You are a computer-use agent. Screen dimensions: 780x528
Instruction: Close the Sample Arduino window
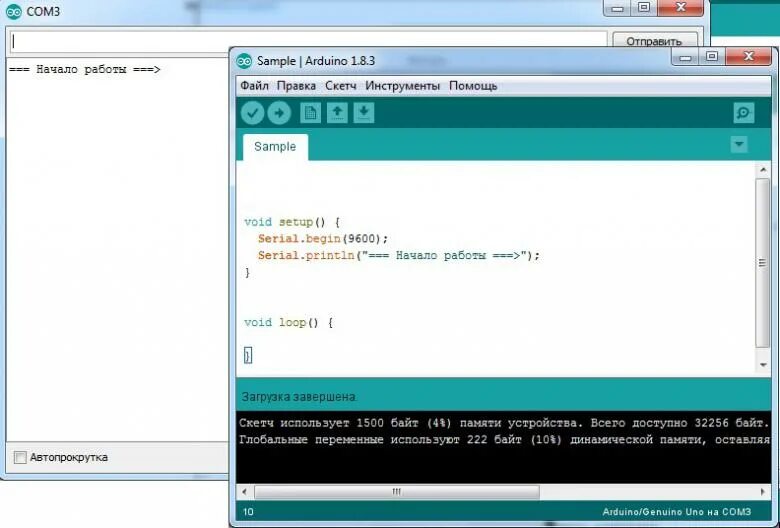point(749,57)
